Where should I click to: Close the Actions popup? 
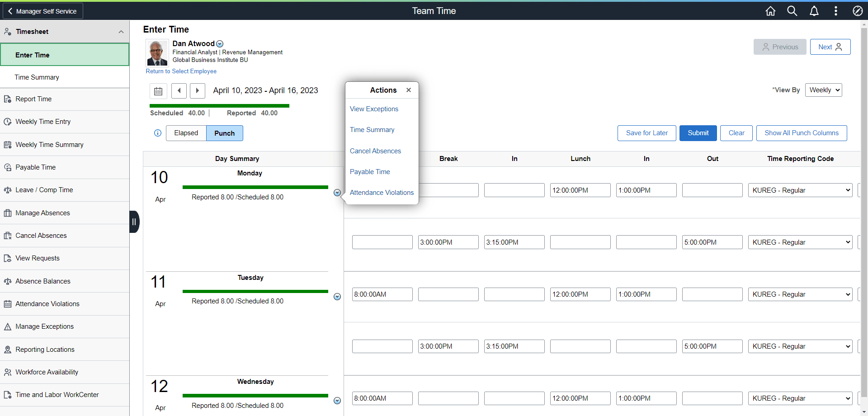click(409, 90)
